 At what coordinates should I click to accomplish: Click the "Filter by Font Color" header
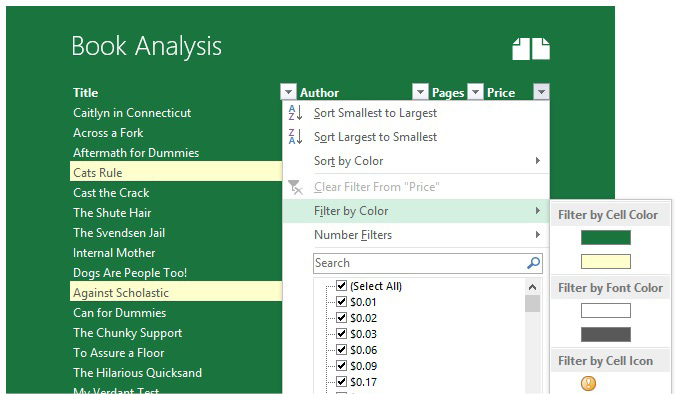610,288
